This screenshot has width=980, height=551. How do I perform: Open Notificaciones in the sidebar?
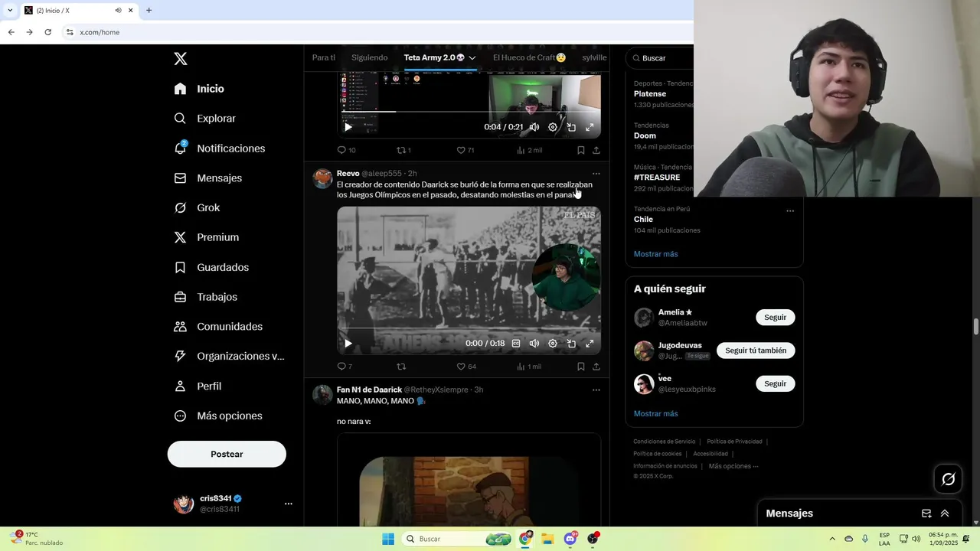(220, 148)
